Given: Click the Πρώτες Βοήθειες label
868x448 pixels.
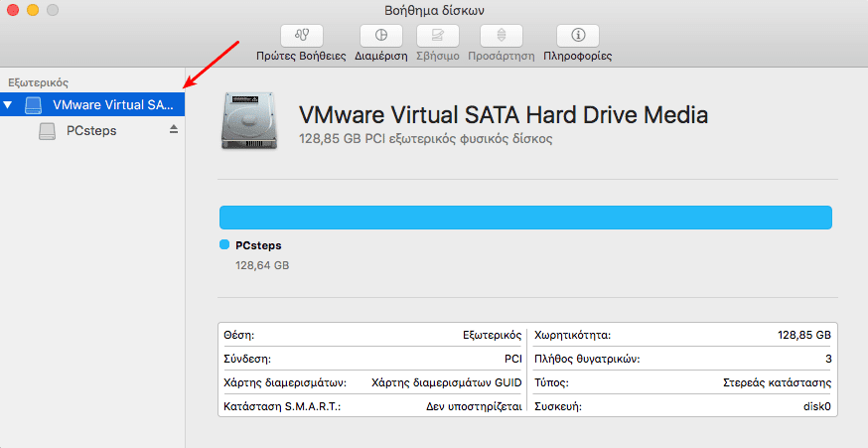Looking at the screenshot, I should (301, 57).
